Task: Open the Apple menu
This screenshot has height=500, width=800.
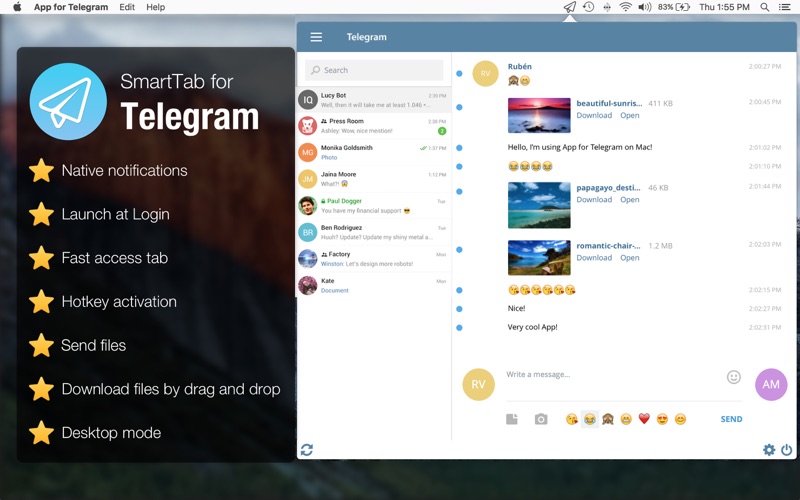Action: (x=17, y=7)
